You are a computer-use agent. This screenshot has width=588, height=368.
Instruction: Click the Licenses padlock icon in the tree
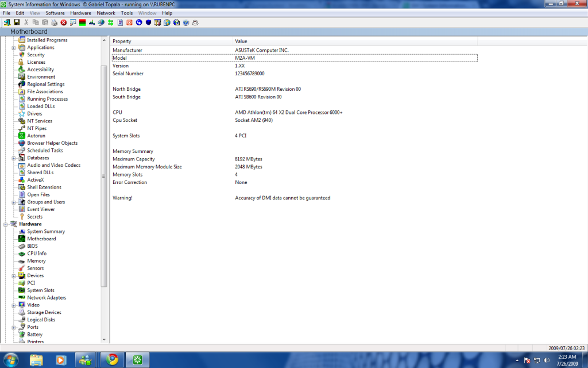point(22,62)
